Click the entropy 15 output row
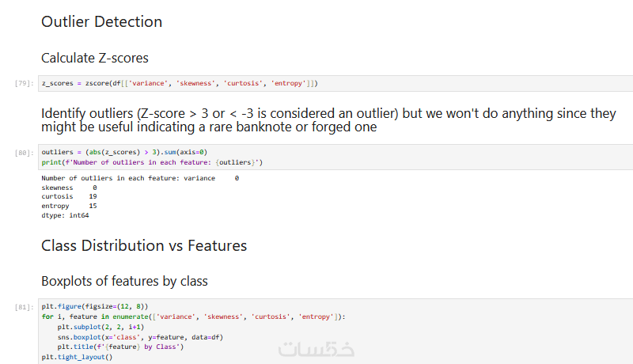The width and height of the screenshot is (633, 364). tap(69, 206)
